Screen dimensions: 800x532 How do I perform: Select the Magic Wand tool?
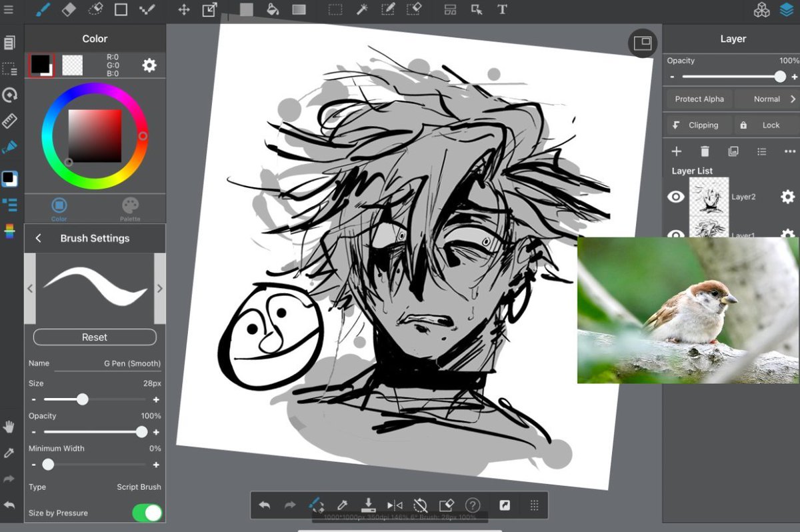(362, 10)
